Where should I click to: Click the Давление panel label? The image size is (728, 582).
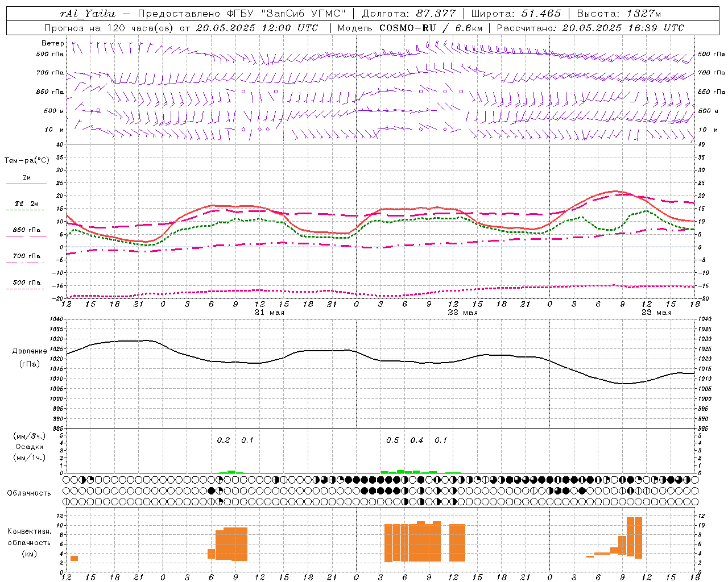29,351
